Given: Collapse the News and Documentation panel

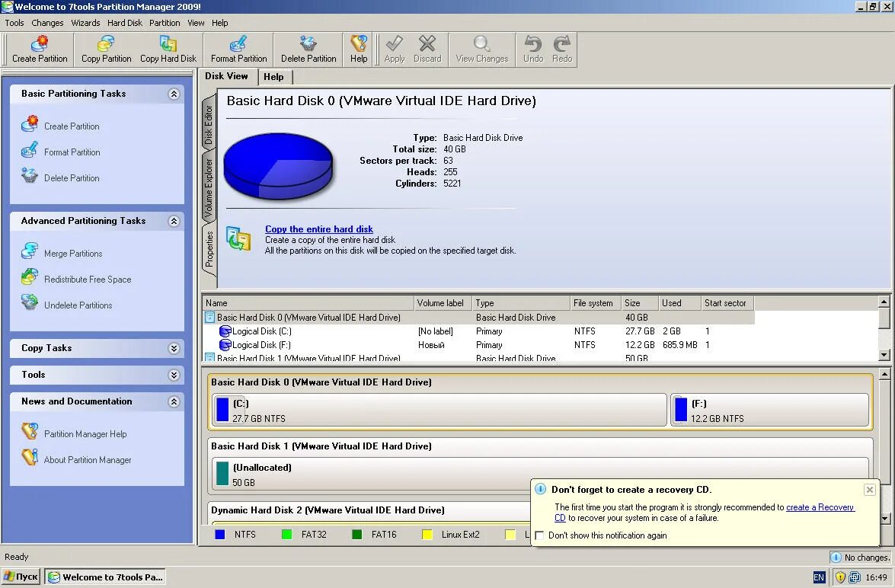Looking at the screenshot, I should point(174,402).
